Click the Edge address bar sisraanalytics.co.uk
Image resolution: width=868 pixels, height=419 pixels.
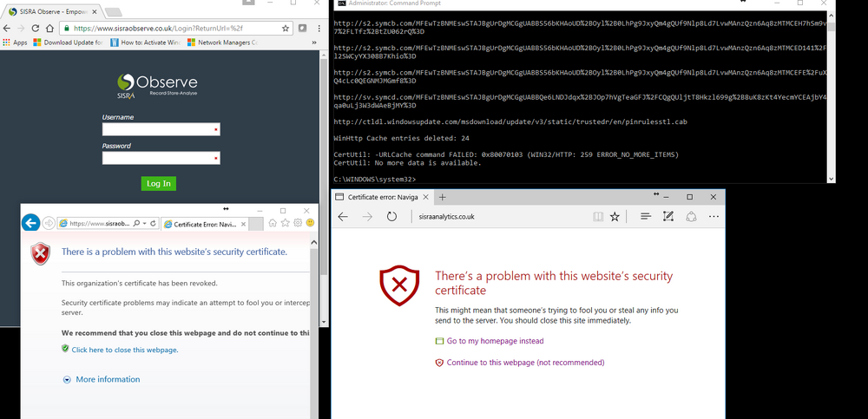click(x=447, y=216)
